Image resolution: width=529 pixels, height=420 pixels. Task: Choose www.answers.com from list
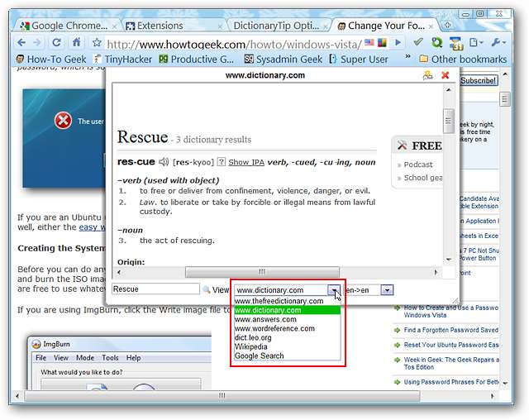coord(287,319)
